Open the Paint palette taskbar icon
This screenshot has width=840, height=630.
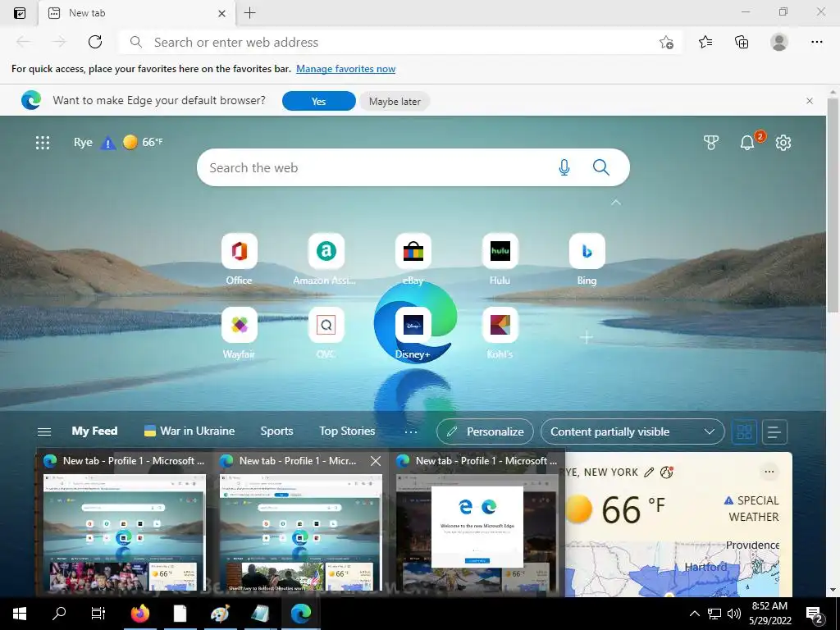click(x=220, y=614)
